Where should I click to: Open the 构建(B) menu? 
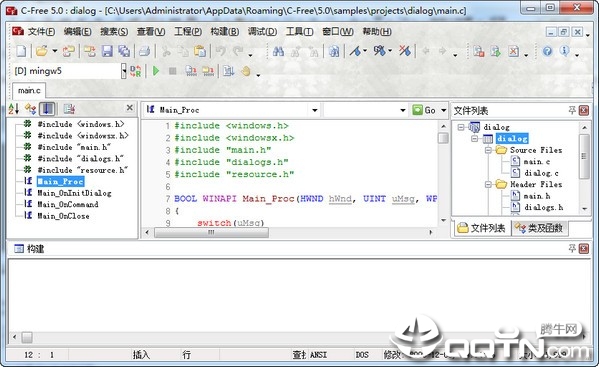tap(225, 31)
